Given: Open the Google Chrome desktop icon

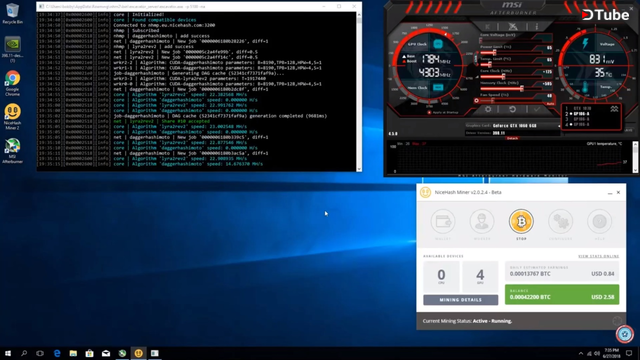Looking at the screenshot, I should point(12,83).
